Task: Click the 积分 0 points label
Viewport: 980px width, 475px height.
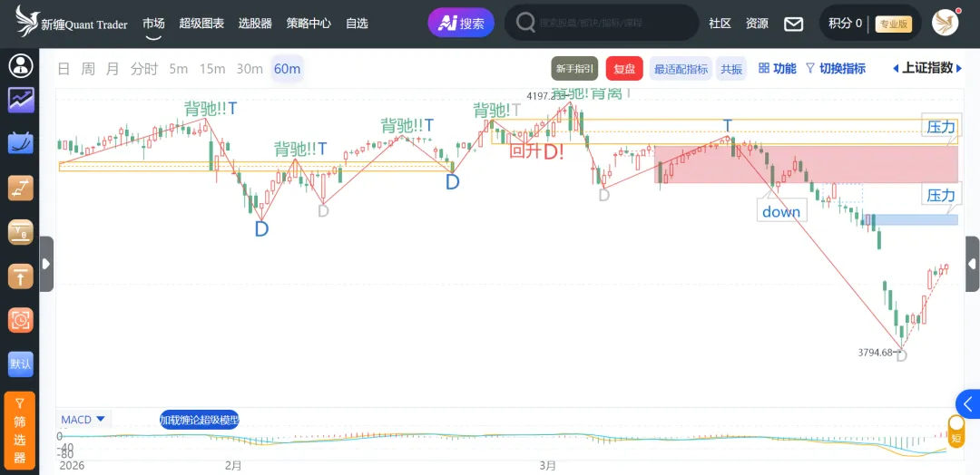Action: (845, 24)
